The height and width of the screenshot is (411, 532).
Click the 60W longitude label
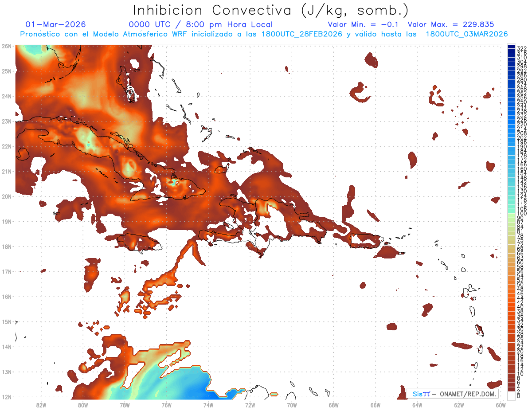[501, 405]
